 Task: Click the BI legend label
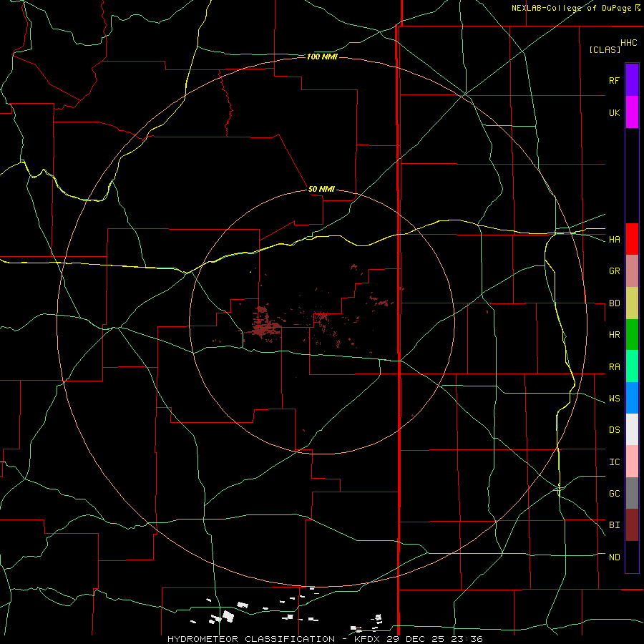tap(614, 525)
